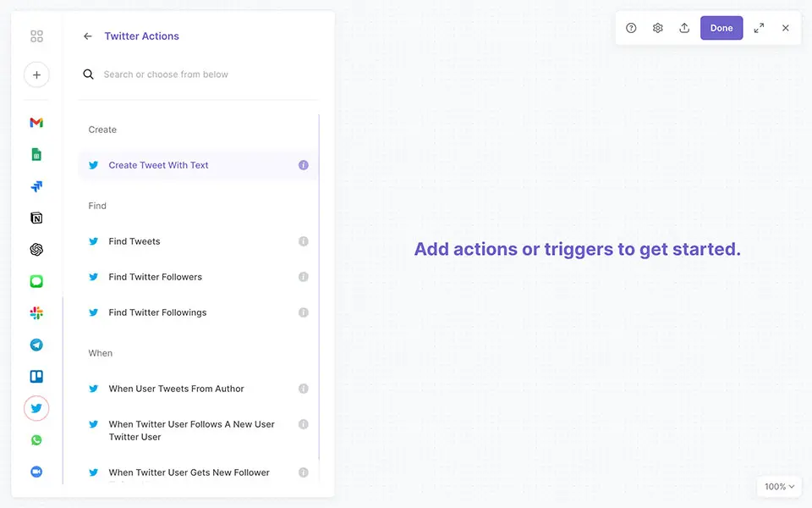Image resolution: width=812 pixels, height=508 pixels.
Task: Select the OpenAI icon in the sidebar
Action: [36, 249]
